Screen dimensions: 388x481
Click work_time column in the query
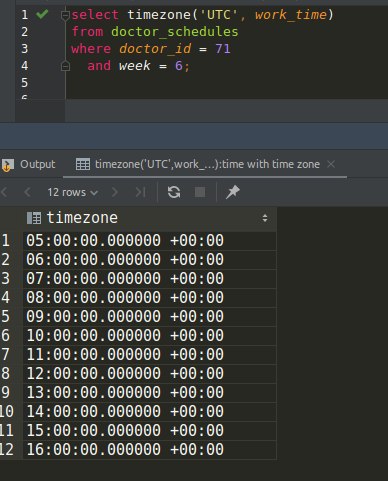tap(291, 15)
